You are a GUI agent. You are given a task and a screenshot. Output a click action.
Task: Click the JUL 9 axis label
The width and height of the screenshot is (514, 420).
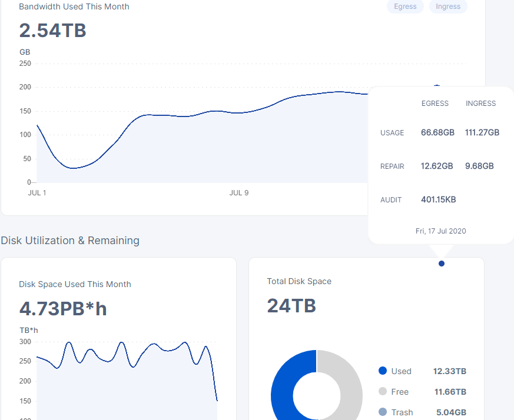click(x=238, y=193)
